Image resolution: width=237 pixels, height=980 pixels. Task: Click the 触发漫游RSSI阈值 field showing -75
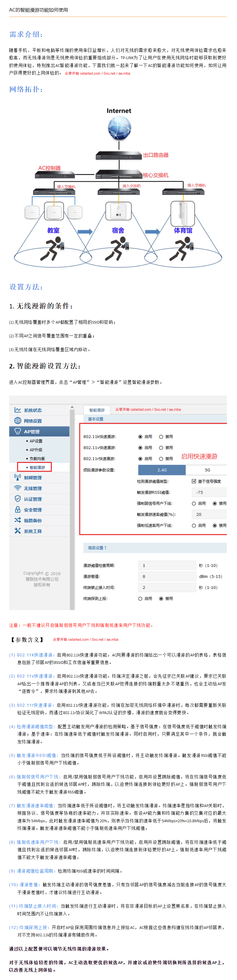pos(209,492)
